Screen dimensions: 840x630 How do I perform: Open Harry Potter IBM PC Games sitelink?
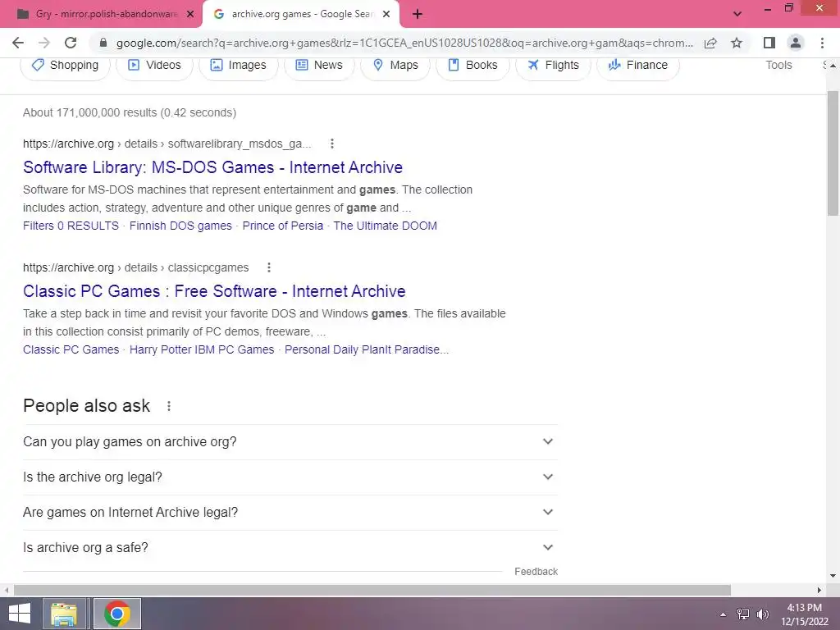pos(202,349)
